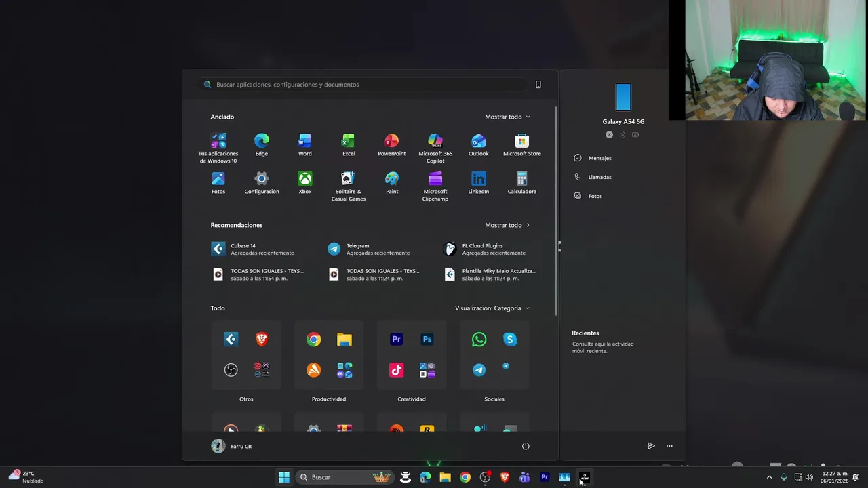This screenshot has height=488, width=868.
Task: Open Configuración settings app
Action: 262,183
